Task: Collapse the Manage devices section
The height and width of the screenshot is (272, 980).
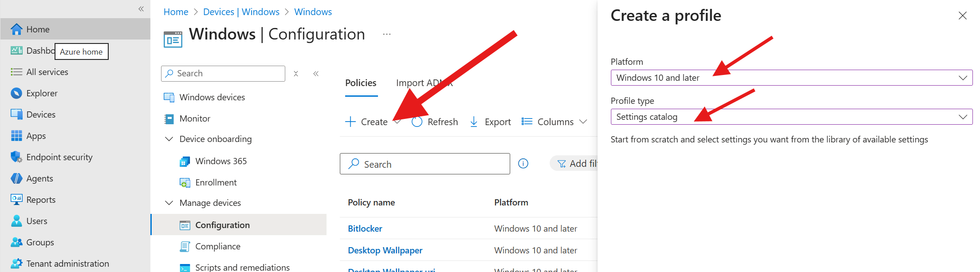Action: tap(169, 203)
